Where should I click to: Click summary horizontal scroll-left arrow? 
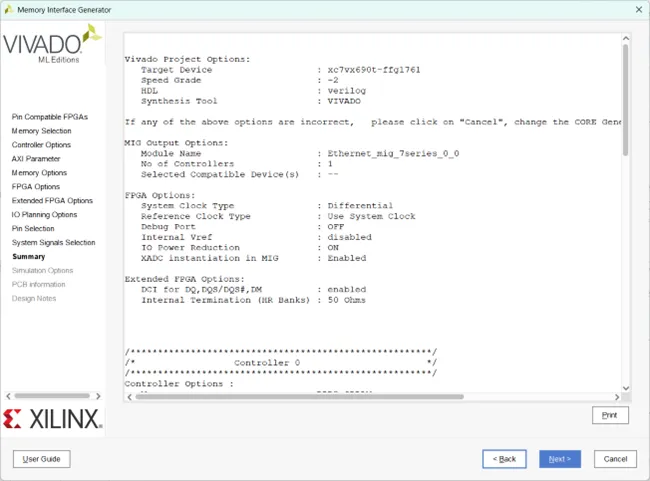[x=129, y=397]
